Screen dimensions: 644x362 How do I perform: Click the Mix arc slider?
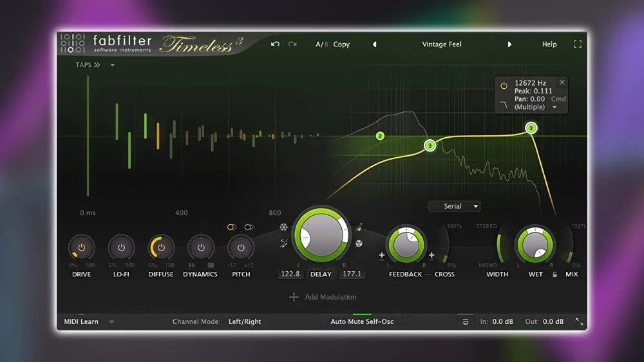pos(569,245)
